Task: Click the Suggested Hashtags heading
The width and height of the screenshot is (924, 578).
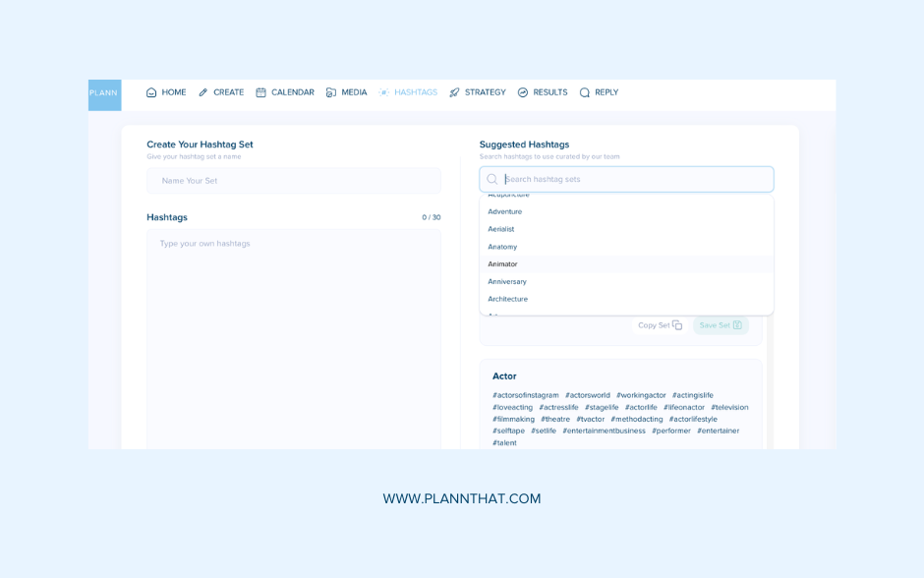Action: click(x=525, y=144)
